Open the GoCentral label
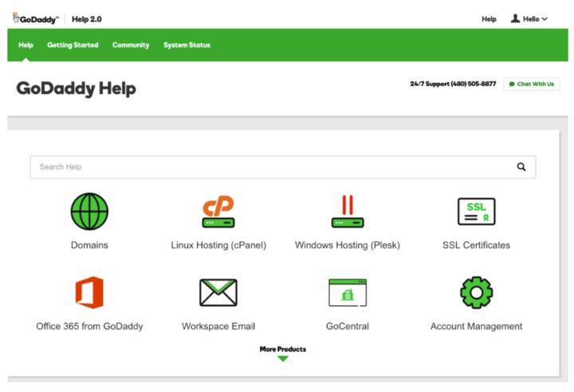This screenshot has height=392, width=574. pos(348,326)
